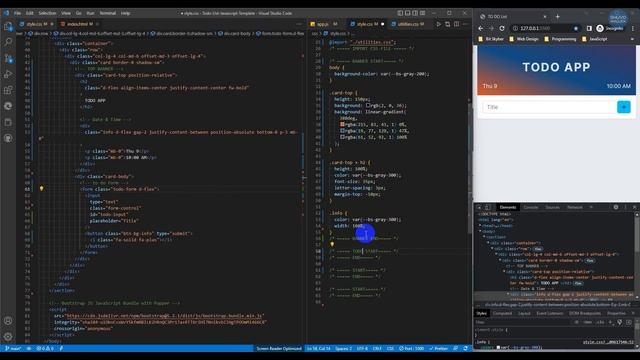
Task: Open the Help menu
Action: pyautogui.click(x=125, y=13)
